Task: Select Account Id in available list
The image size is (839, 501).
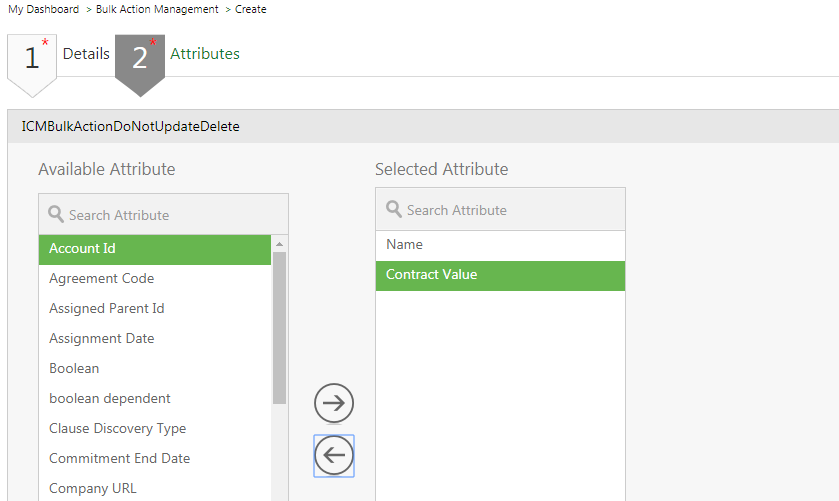Action: coord(155,249)
